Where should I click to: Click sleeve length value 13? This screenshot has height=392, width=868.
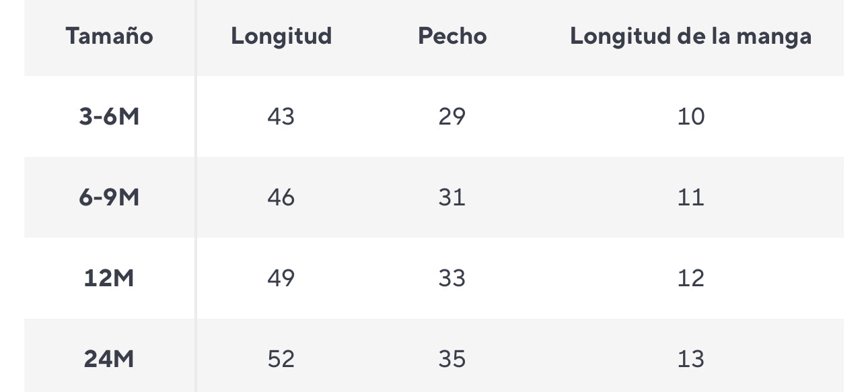tap(690, 359)
